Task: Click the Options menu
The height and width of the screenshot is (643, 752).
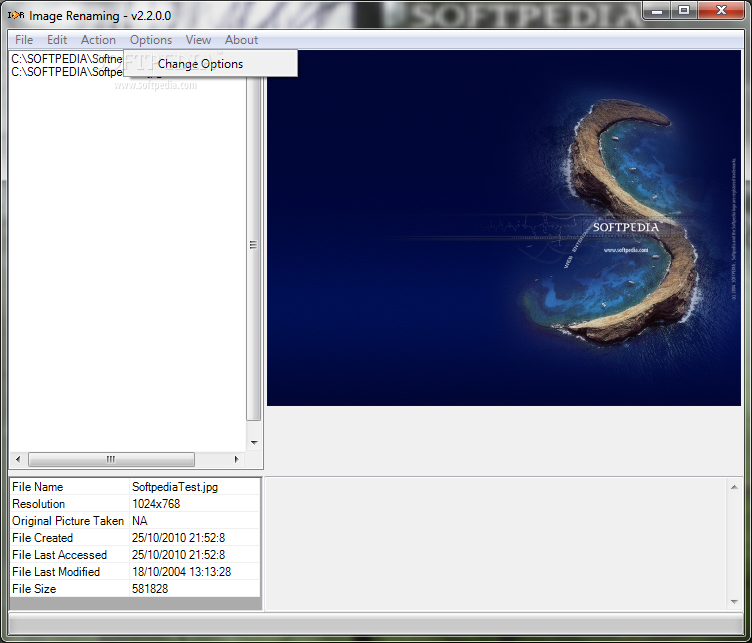Action: [x=151, y=40]
